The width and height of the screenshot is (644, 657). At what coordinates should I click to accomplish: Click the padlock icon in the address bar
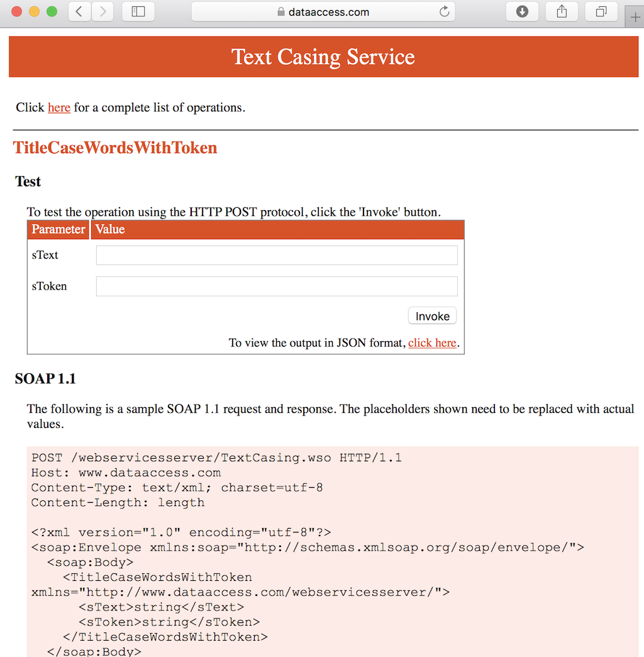click(282, 11)
